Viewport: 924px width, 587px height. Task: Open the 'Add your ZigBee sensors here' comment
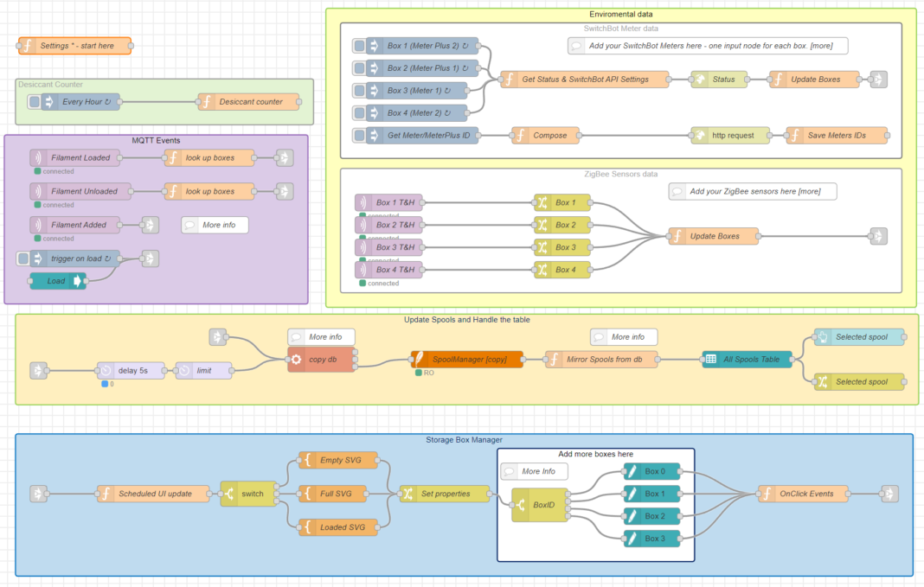[752, 191]
